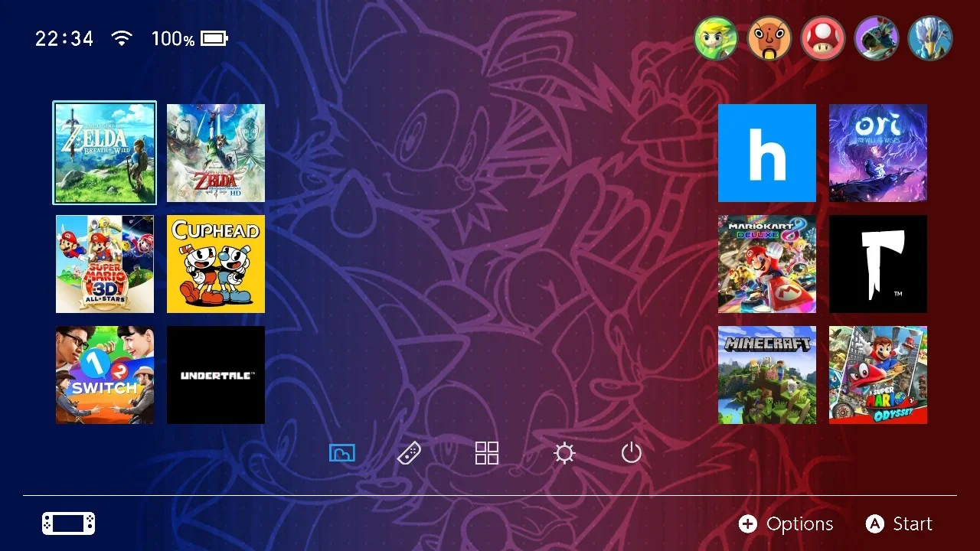Launch Zelda Skyward Sword HD tile
980x551 pixels.
216,153
